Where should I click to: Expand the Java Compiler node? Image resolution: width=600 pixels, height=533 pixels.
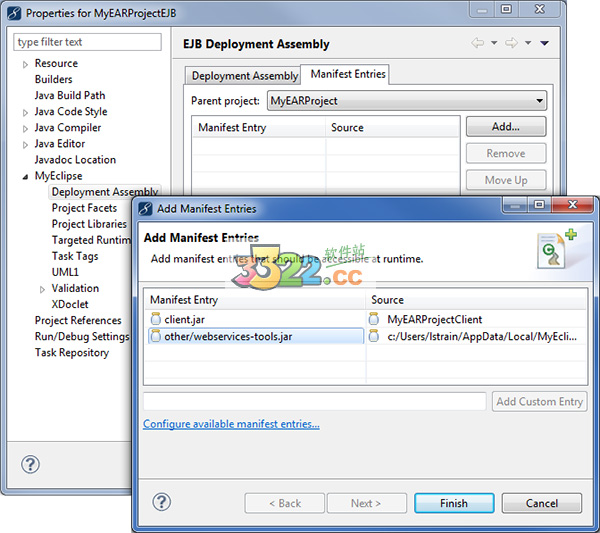click(x=25, y=129)
